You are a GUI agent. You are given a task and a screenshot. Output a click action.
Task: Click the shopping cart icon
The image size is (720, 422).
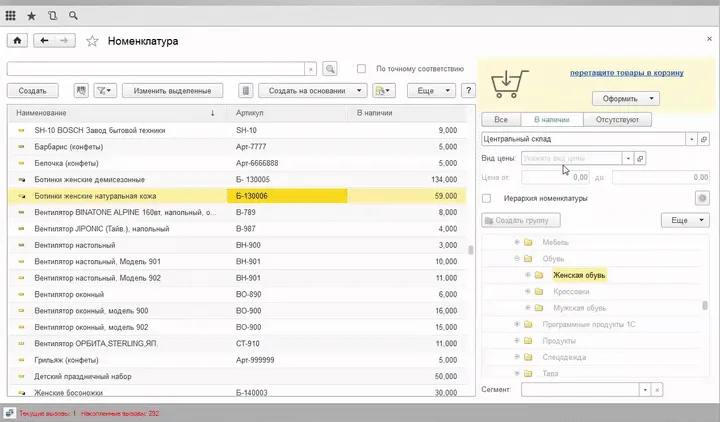pos(511,79)
